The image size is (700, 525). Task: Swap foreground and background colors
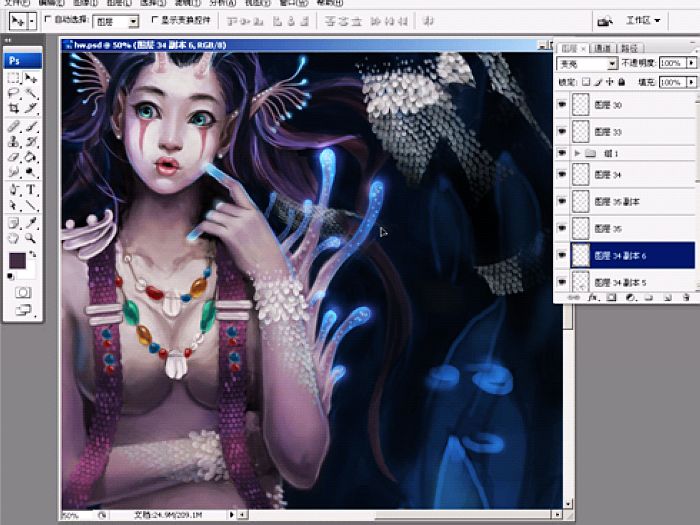coord(32,254)
